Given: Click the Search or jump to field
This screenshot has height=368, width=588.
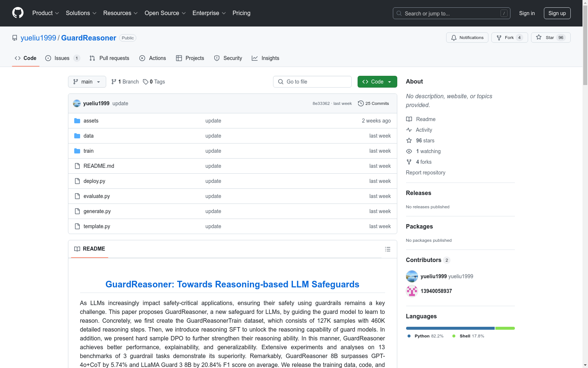Looking at the screenshot, I should pos(452,13).
